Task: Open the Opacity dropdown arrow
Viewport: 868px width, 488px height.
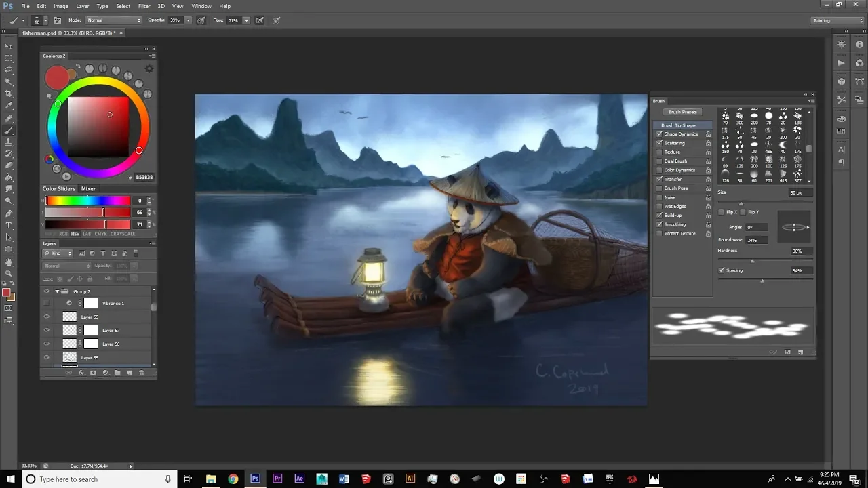Action: click(188, 20)
